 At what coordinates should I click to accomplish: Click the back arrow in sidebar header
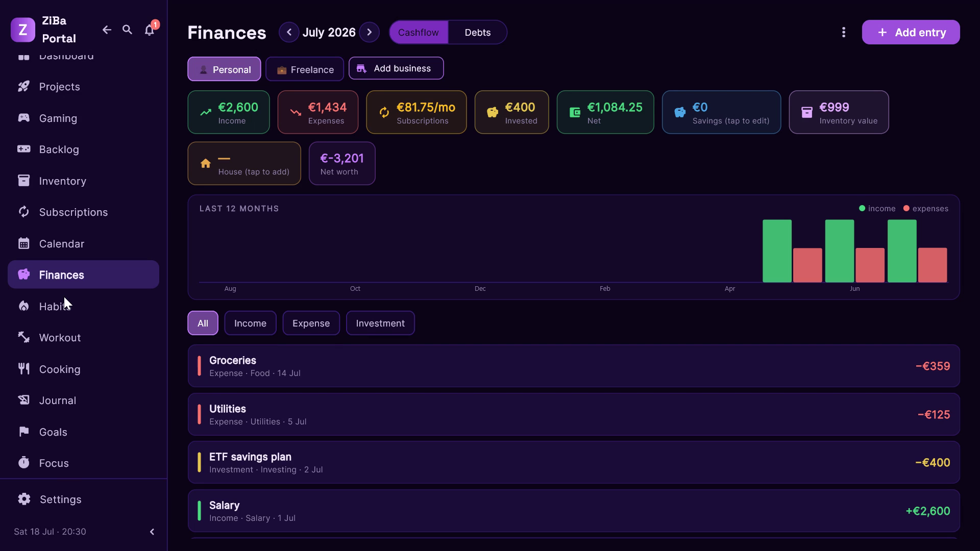coord(107,30)
